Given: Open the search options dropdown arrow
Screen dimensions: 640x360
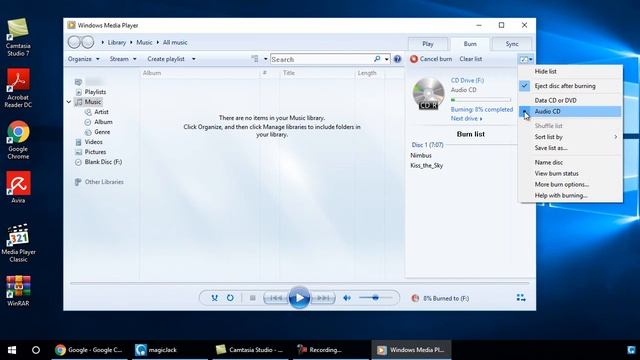Looking at the screenshot, I should [387, 59].
